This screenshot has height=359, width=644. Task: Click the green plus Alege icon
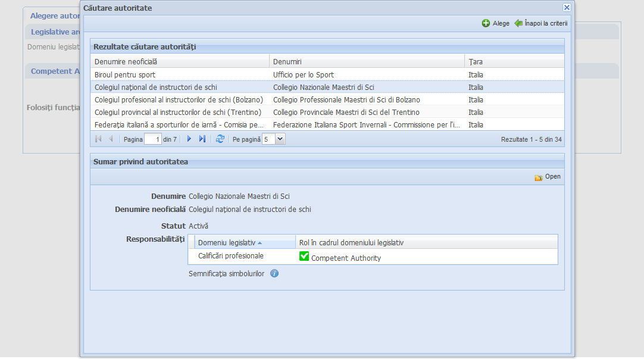pyautogui.click(x=486, y=23)
